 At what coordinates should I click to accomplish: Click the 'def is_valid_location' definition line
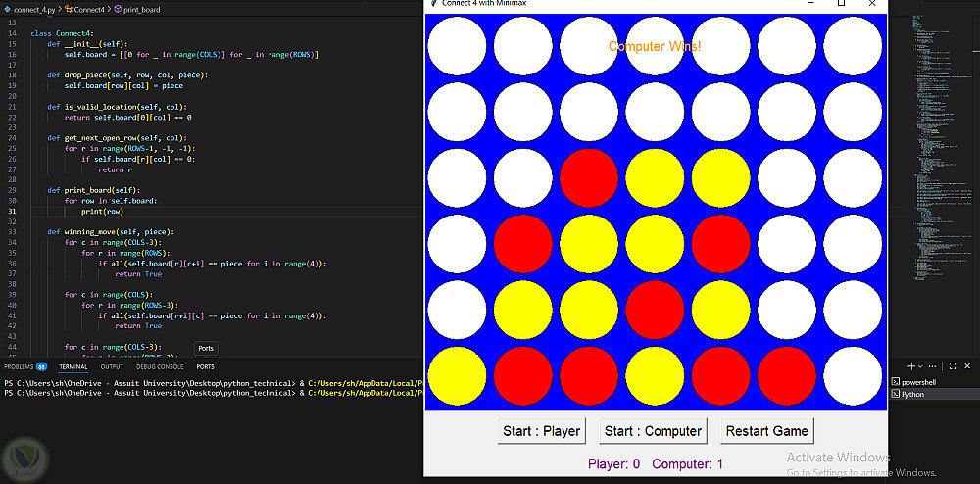117,107
